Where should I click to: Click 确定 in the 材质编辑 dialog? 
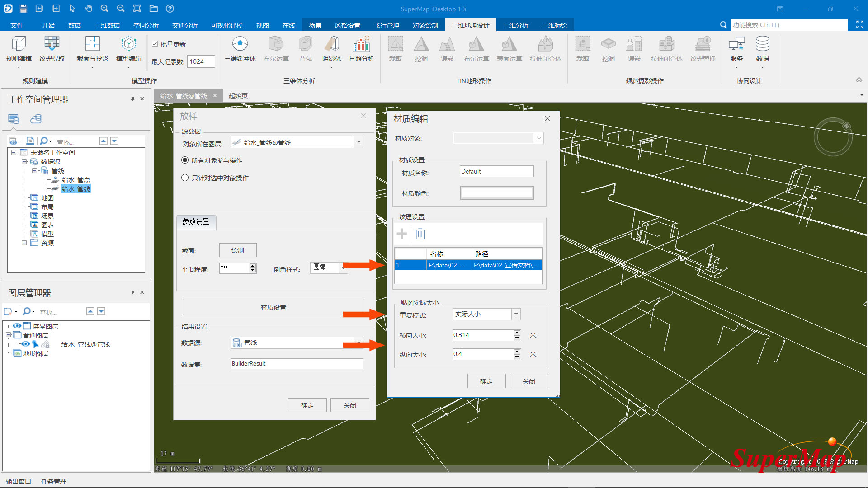click(x=486, y=381)
